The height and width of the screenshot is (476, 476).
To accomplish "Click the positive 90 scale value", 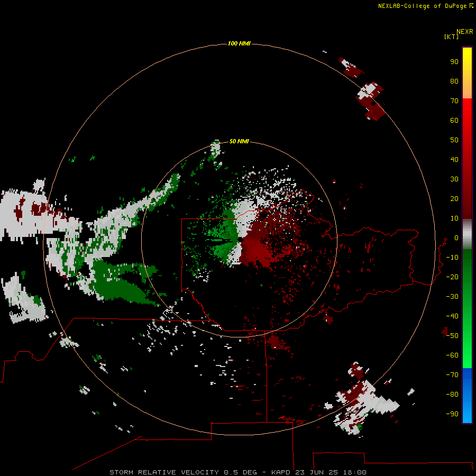I will pyautogui.click(x=454, y=62).
